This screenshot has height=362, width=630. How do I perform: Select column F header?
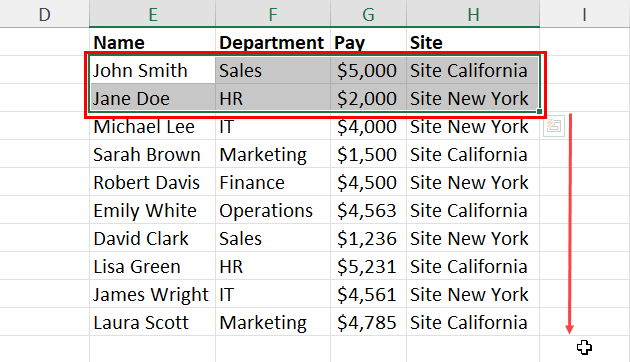[x=273, y=14]
